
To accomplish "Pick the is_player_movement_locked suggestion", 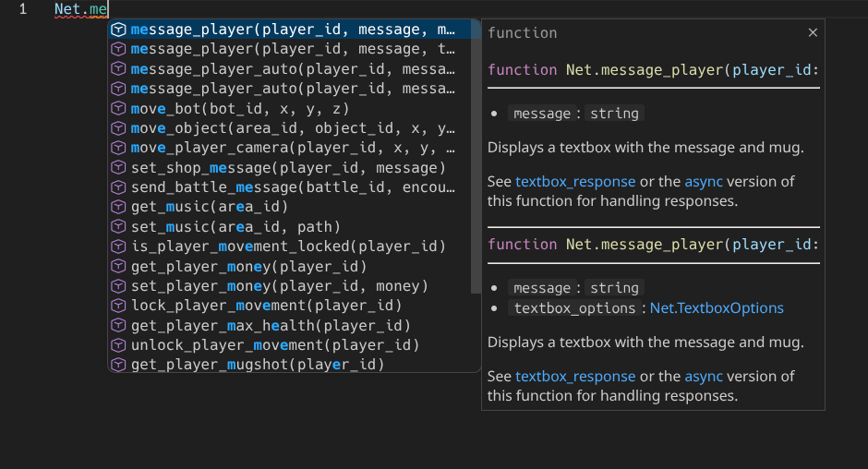I will click(x=288, y=247).
